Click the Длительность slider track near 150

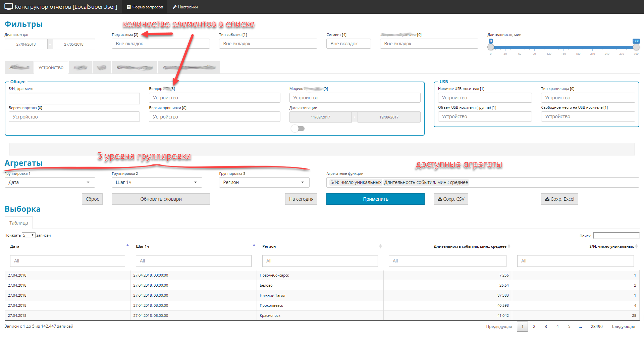[x=563, y=47]
